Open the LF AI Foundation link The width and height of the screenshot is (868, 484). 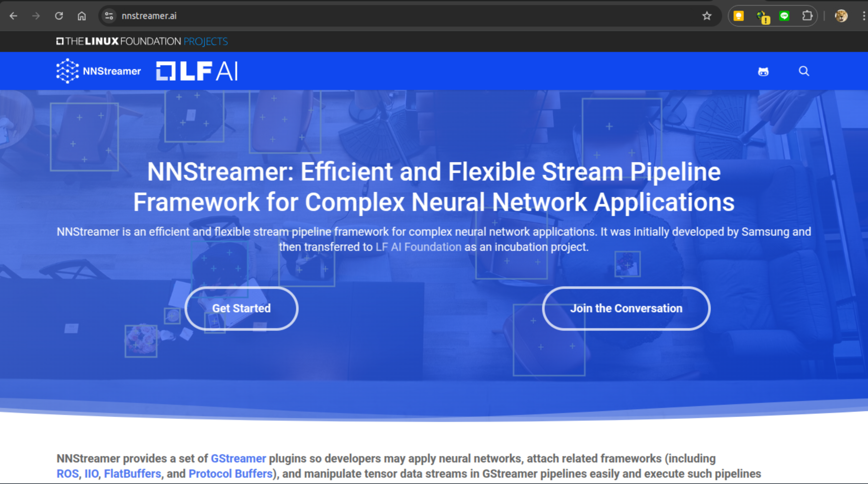pos(418,247)
